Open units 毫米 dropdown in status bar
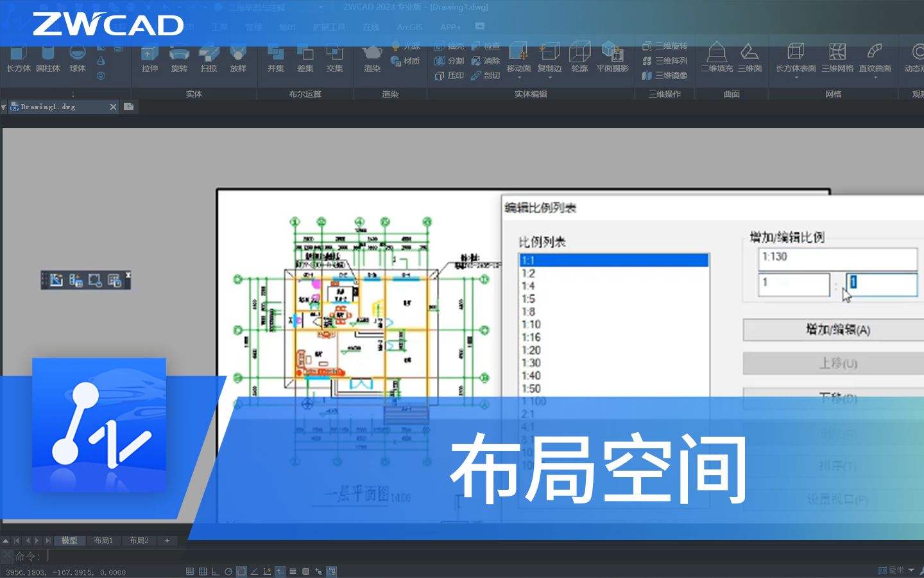The width and height of the screenshot is (924, 578). [911, 570]
